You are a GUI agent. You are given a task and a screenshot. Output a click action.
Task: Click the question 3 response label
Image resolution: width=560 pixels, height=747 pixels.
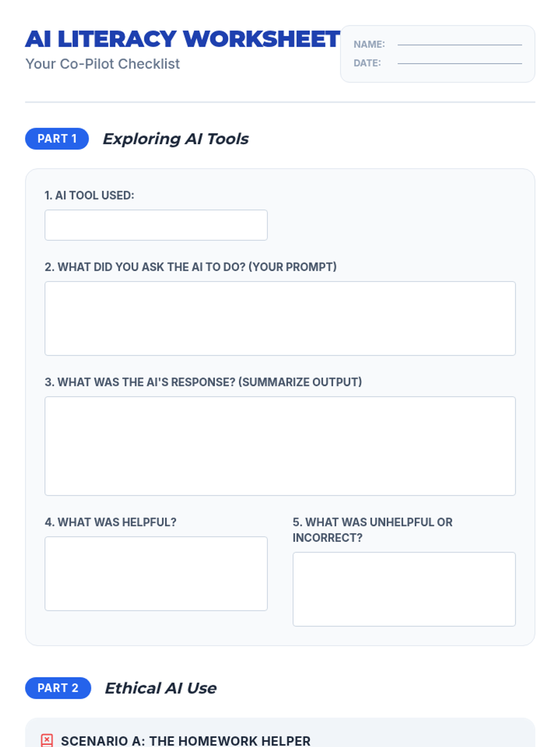pyautogui.click(x=203, y=382)
